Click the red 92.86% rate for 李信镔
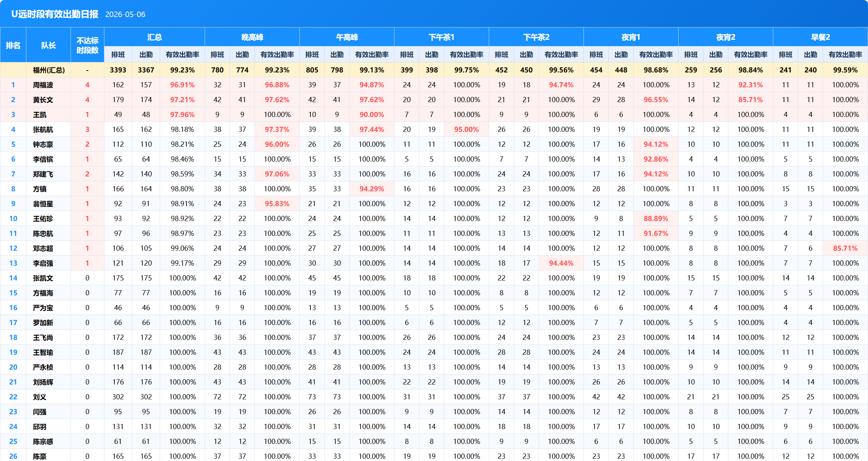The height and width of the screenshot is (461, 868). tap(656, 159)
